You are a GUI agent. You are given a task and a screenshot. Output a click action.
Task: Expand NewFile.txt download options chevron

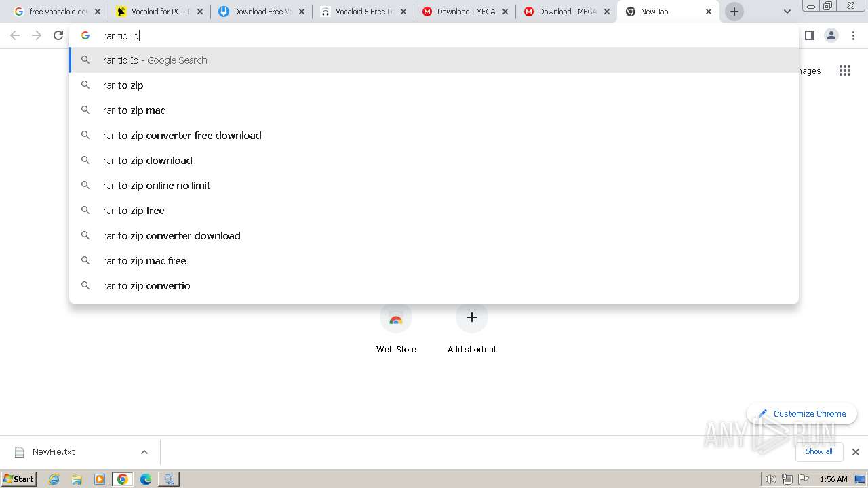tap(144, 452)
